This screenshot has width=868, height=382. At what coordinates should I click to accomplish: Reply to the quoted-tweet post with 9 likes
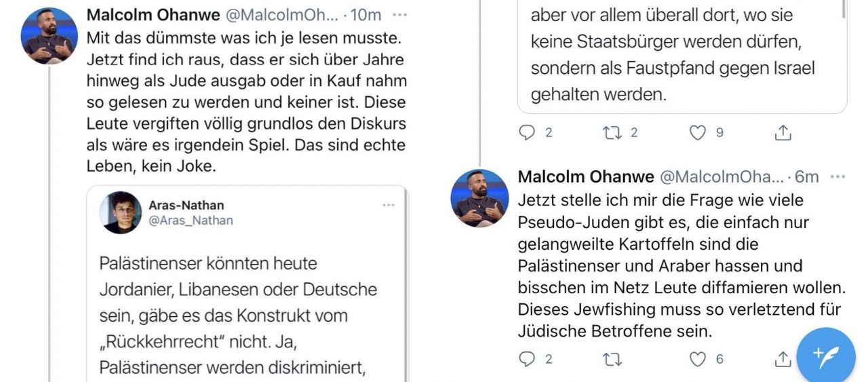coord(527,133)
